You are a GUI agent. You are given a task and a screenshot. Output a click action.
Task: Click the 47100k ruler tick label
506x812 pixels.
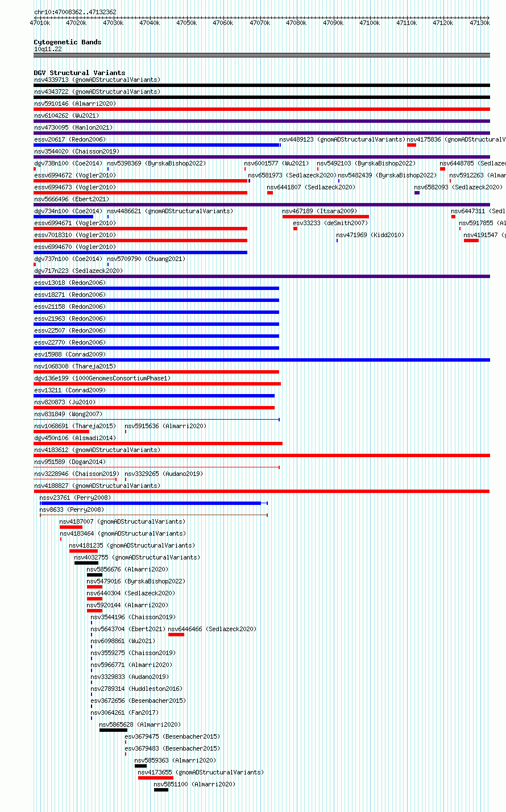[370, 23]
